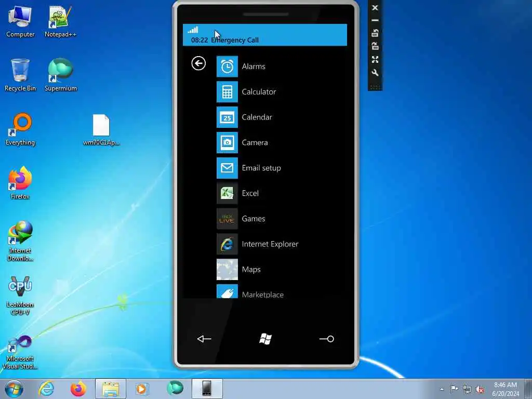Click the Excel label text

(x=250, y=193)
